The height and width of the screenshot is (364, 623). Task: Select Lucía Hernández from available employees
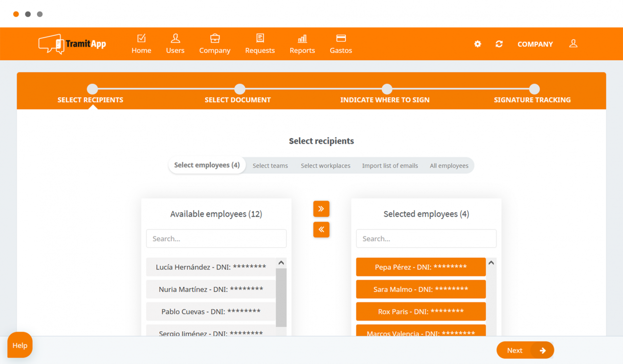[x=211, y=267]
